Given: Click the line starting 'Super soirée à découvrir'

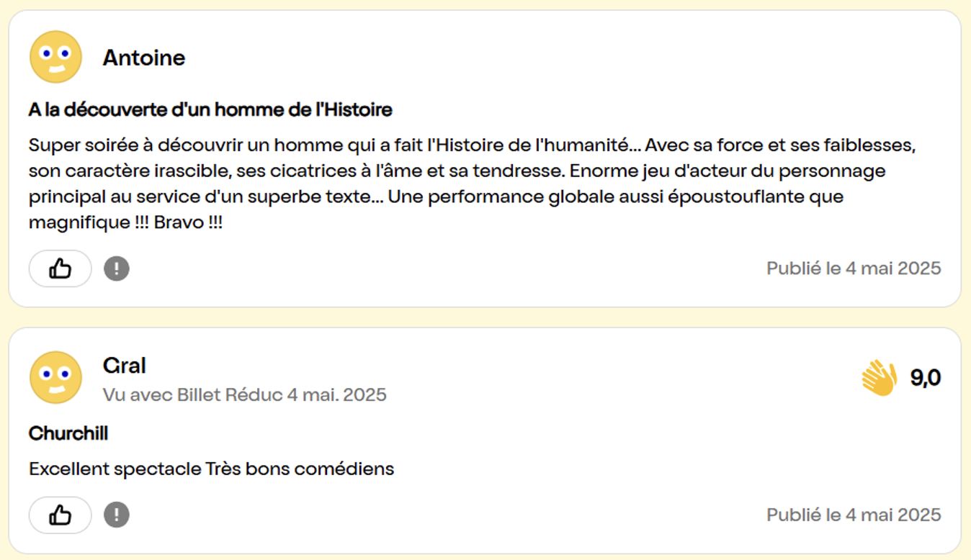Looking at the screenshot, I should (472, 145).
